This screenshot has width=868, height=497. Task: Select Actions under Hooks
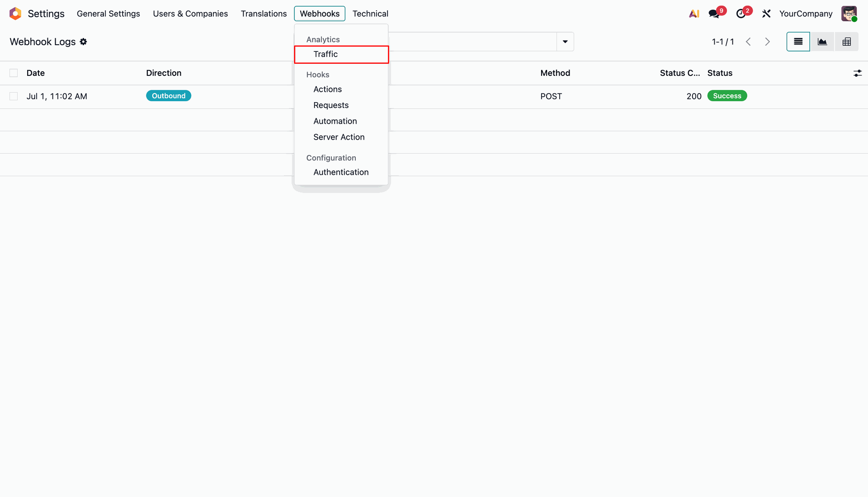point(341,89)
